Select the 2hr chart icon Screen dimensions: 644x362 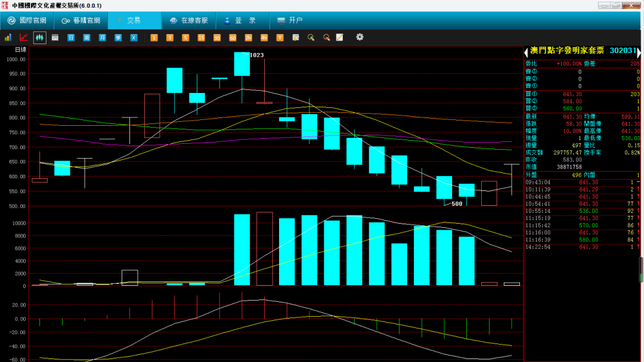249,38
